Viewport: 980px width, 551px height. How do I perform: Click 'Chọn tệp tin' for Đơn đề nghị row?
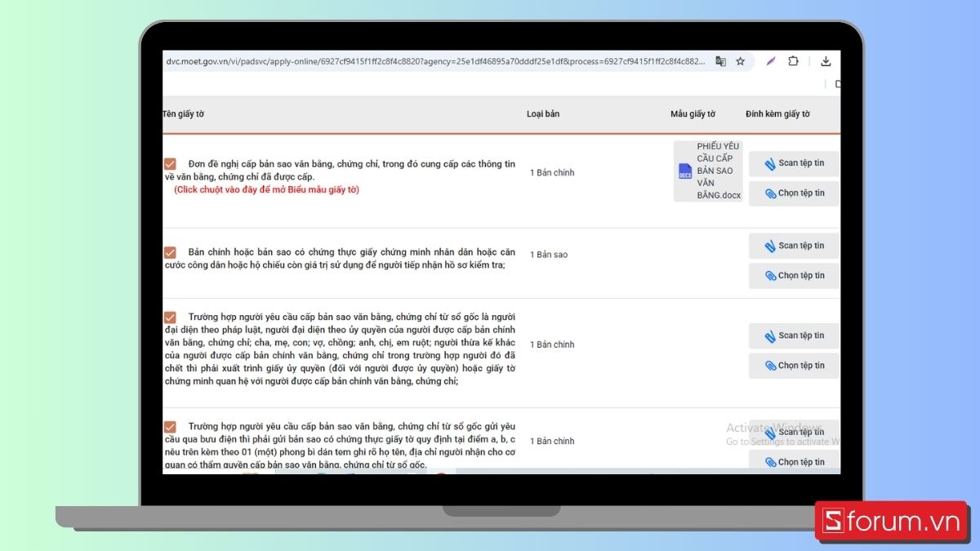coord(794,193)
